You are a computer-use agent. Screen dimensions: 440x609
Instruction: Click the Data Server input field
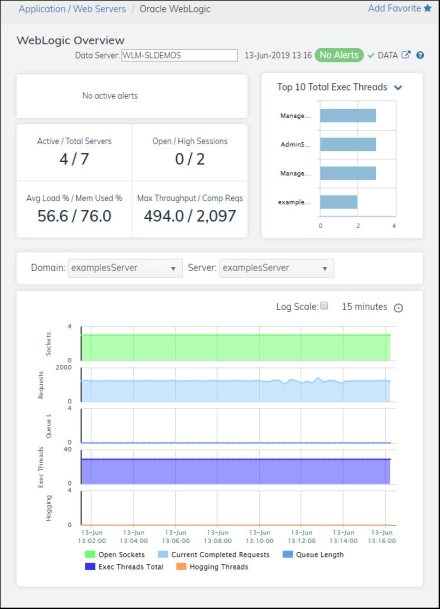pos(179,55)
